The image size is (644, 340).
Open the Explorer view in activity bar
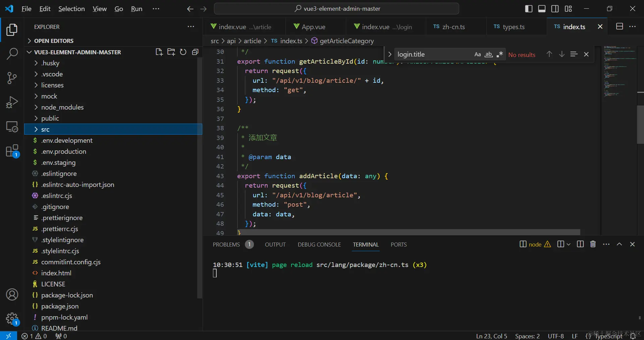(12, 30)
